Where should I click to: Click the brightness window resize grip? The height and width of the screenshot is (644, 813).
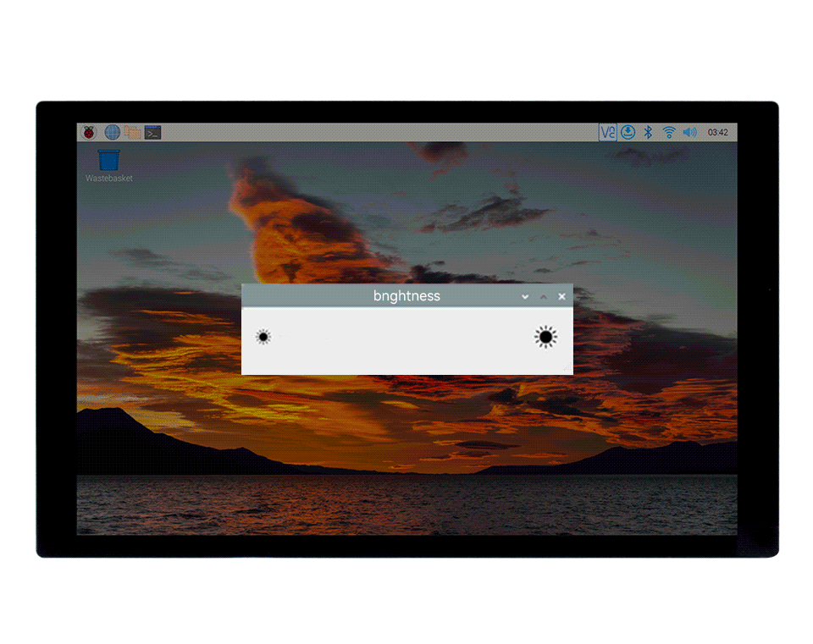[569, 371]
